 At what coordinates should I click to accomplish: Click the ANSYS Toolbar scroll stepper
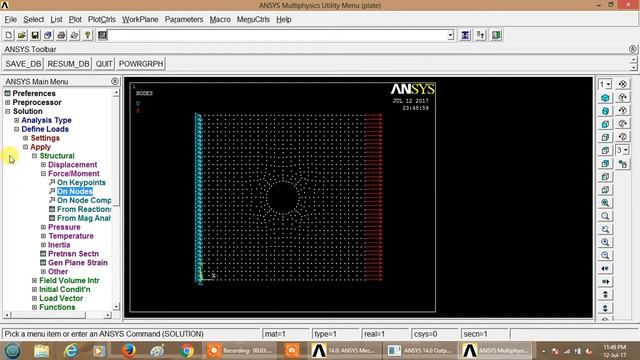[633, 64]
